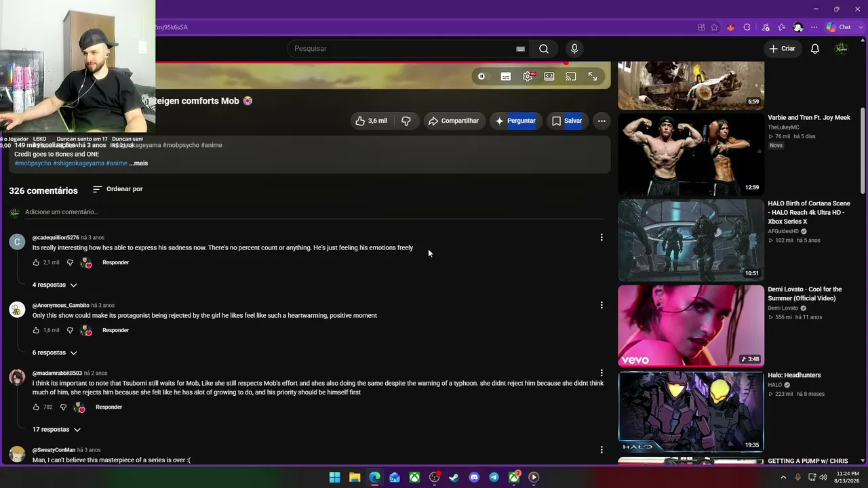Like the video with 3,6 mil likes
The width and height of the screenshot is (868, 488).
(372, 121)
